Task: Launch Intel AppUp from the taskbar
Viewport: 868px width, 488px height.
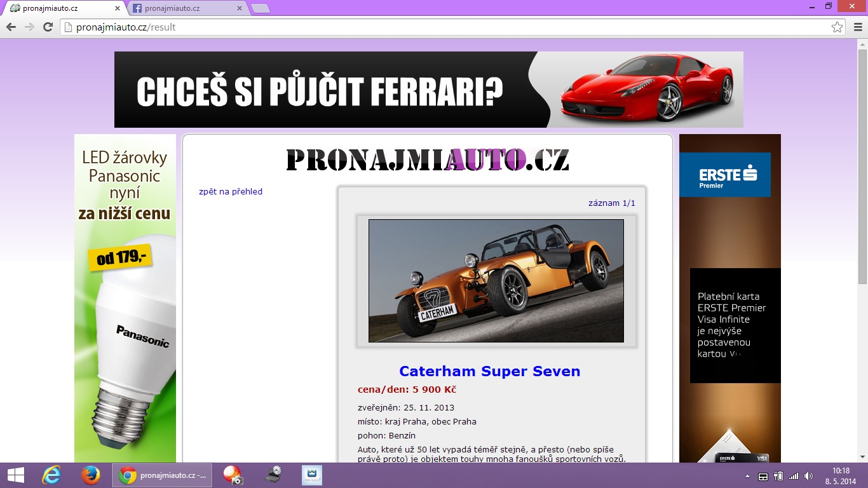Action: click(312, 475)
